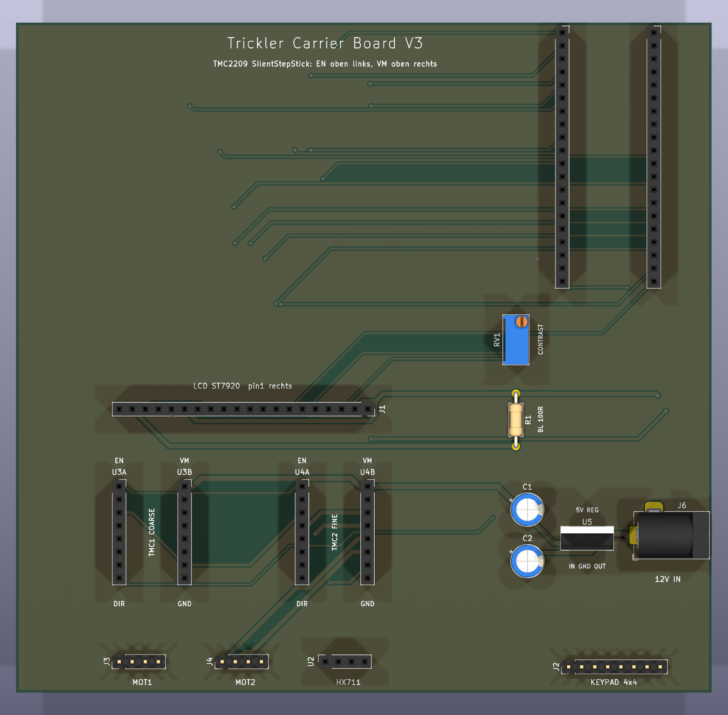Click the GND label below U3B

pos(184,604)
